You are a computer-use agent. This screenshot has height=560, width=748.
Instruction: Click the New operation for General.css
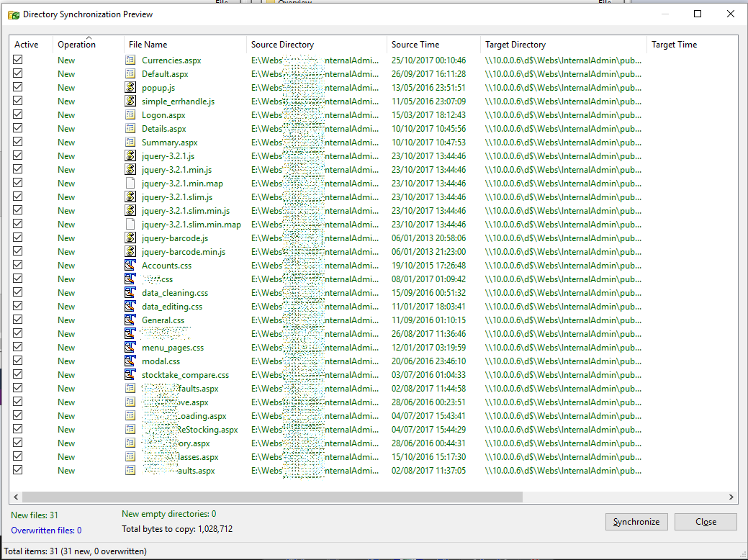click(66, 320)
